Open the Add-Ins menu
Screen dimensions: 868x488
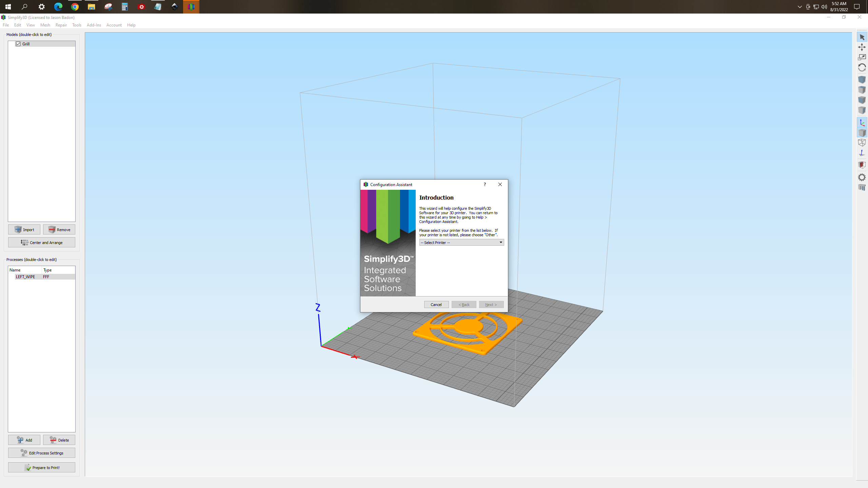click(x=94, y=25)
